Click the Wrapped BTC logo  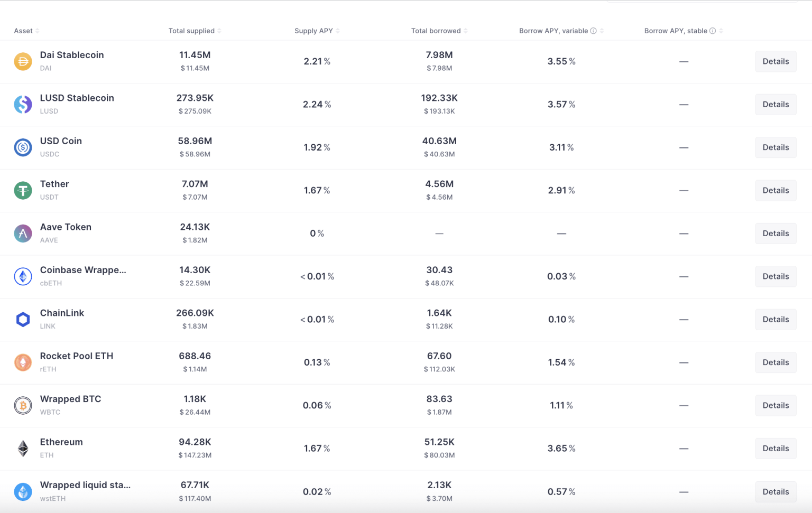coord(23,405)
